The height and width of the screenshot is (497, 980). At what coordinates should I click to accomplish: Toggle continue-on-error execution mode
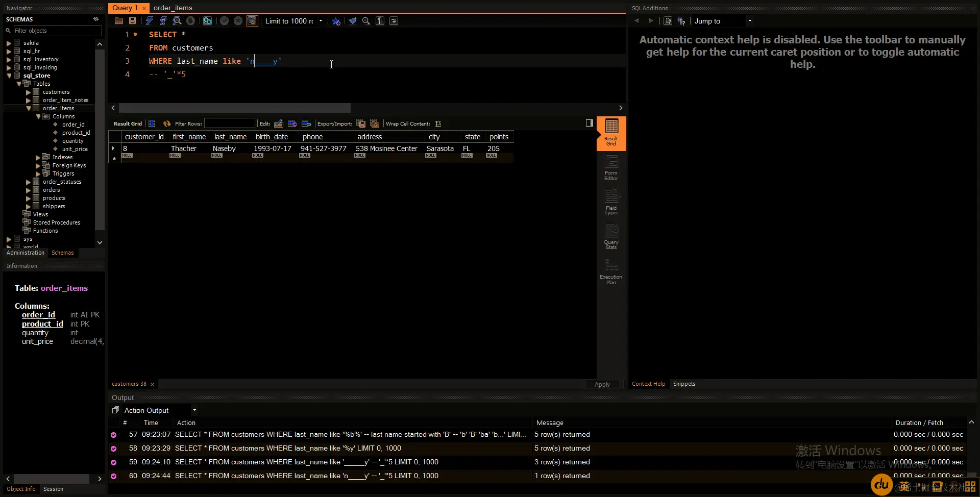(208, 21)
